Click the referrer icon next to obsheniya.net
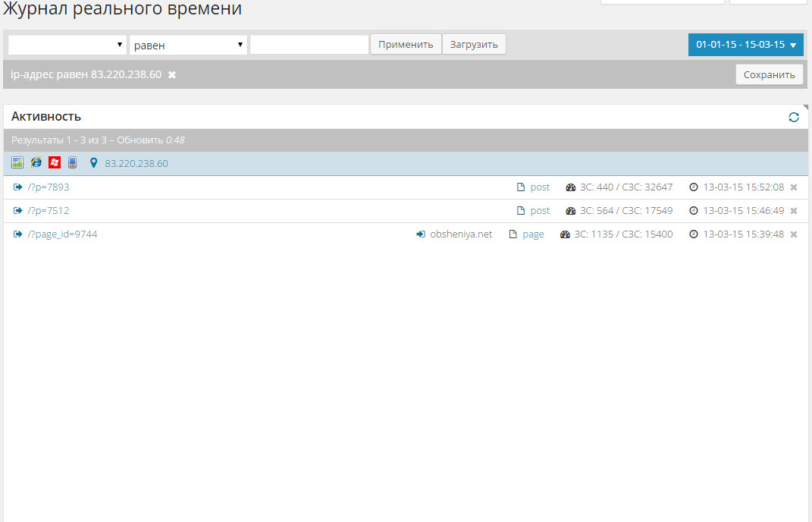812x522 pixels. pos(421,234)
